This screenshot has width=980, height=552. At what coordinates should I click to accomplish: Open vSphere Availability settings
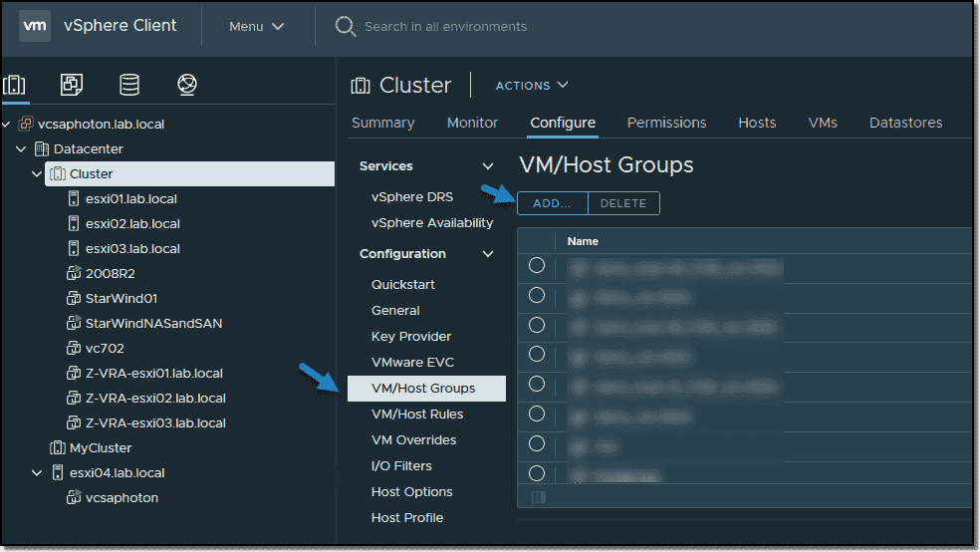(432, 223)
